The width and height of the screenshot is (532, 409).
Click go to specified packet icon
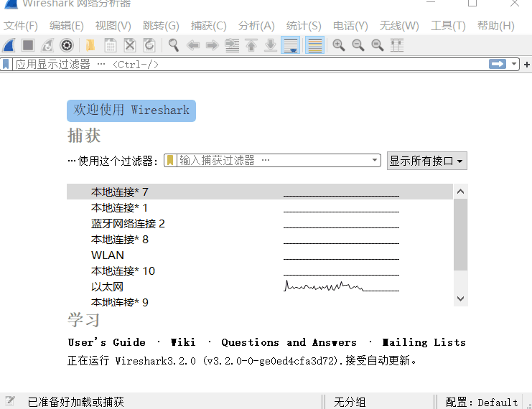[232, 45]
